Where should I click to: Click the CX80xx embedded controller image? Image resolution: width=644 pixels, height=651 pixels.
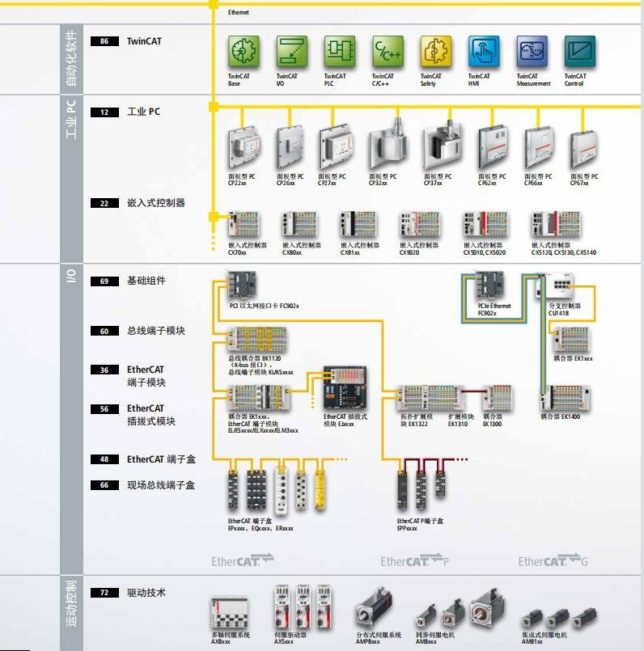(299, 224)
